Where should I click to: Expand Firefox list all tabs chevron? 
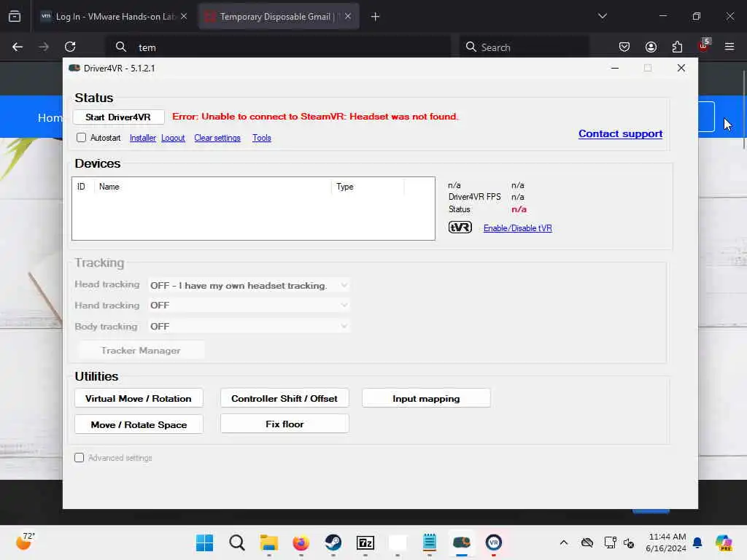point(602,16)
